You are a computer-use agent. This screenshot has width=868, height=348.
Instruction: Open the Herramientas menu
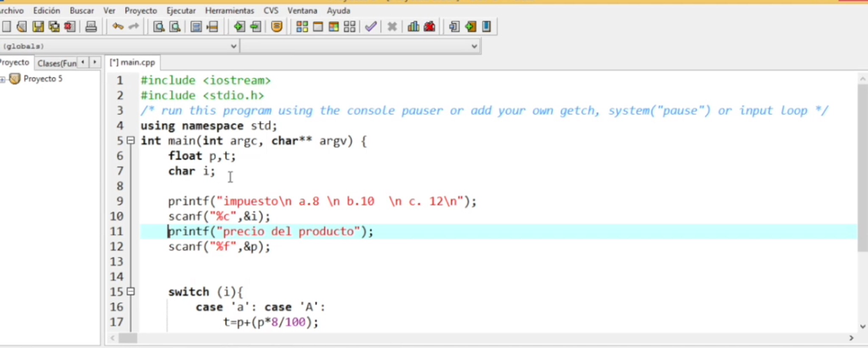(x=230, y=10)
